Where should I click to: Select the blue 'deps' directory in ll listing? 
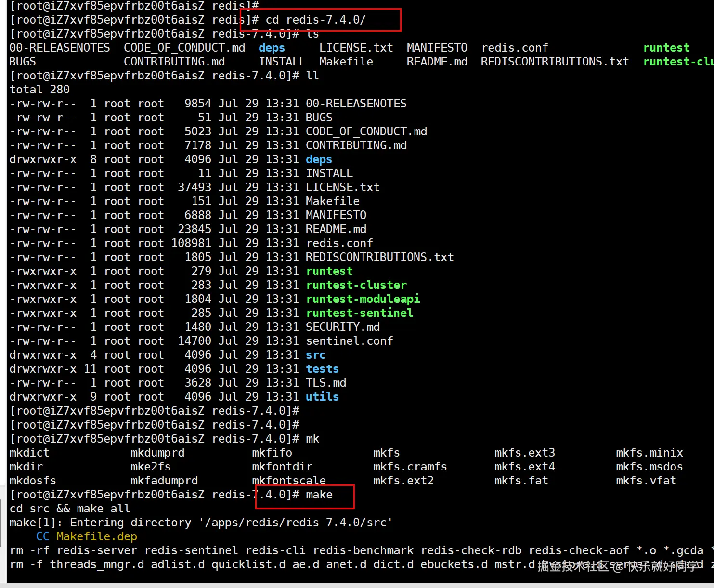(319, 159)
